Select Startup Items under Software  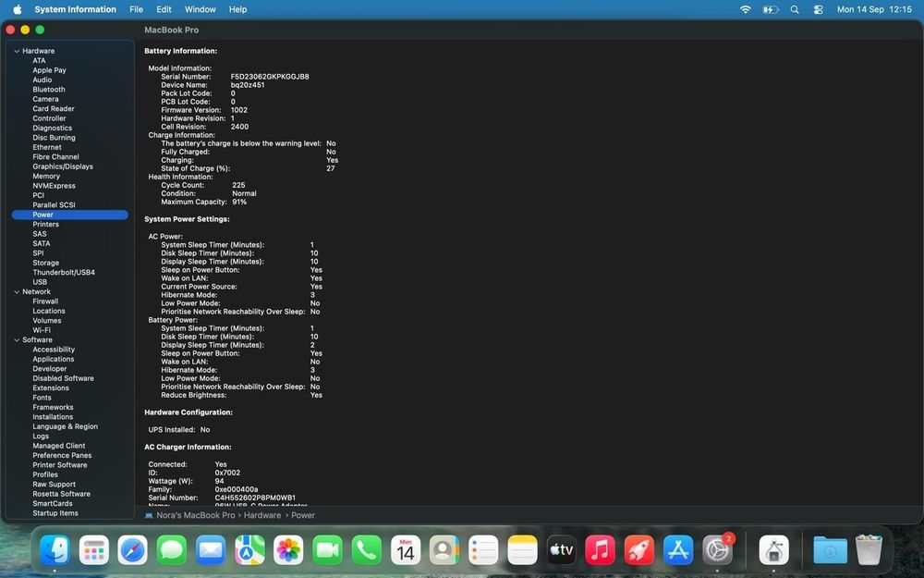click(55, 513)
